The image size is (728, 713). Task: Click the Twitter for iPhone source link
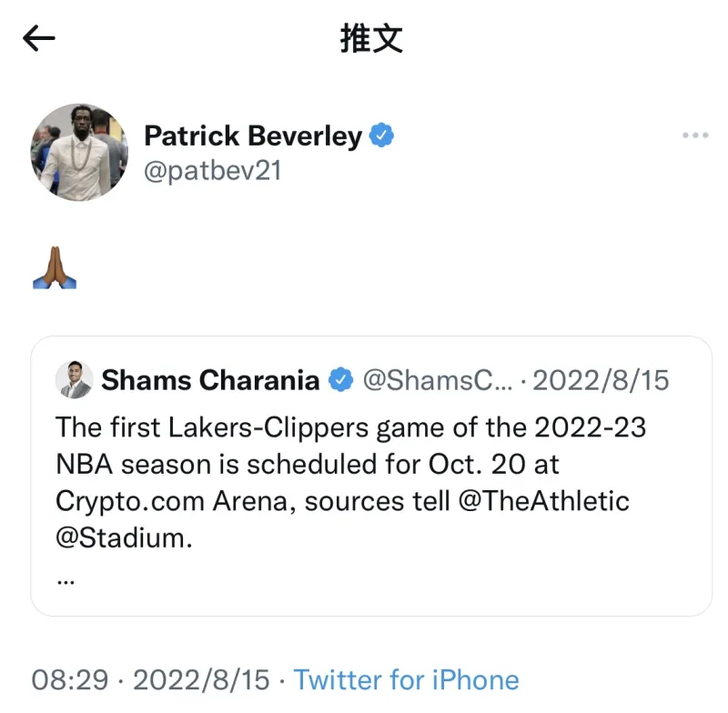tap(406, 679)
